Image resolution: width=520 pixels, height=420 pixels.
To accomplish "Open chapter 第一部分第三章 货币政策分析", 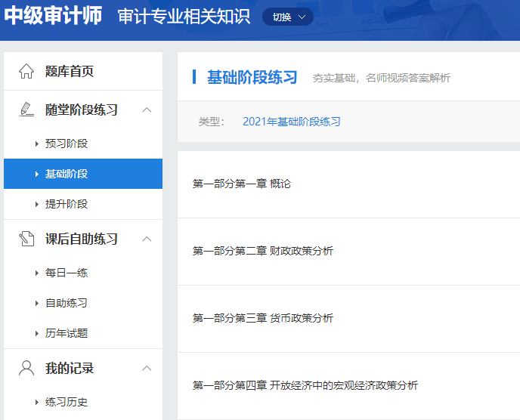I will click(262, 318).
